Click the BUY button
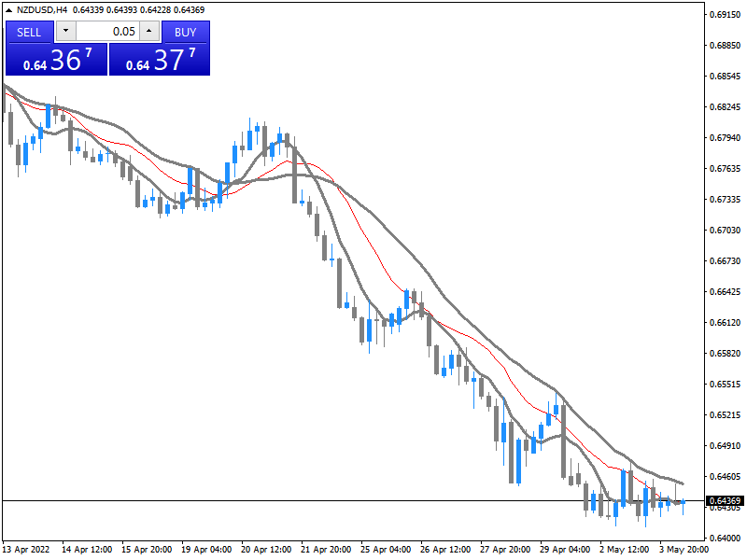 185,32
